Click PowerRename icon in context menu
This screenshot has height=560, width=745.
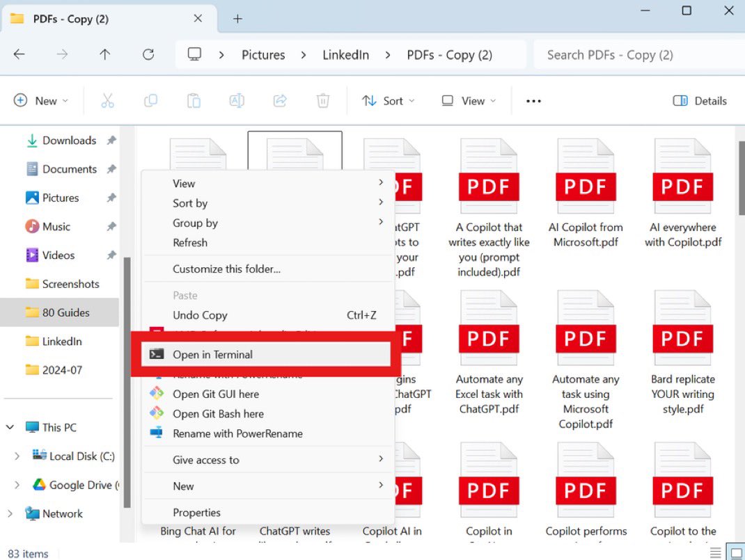coord(157,433)
